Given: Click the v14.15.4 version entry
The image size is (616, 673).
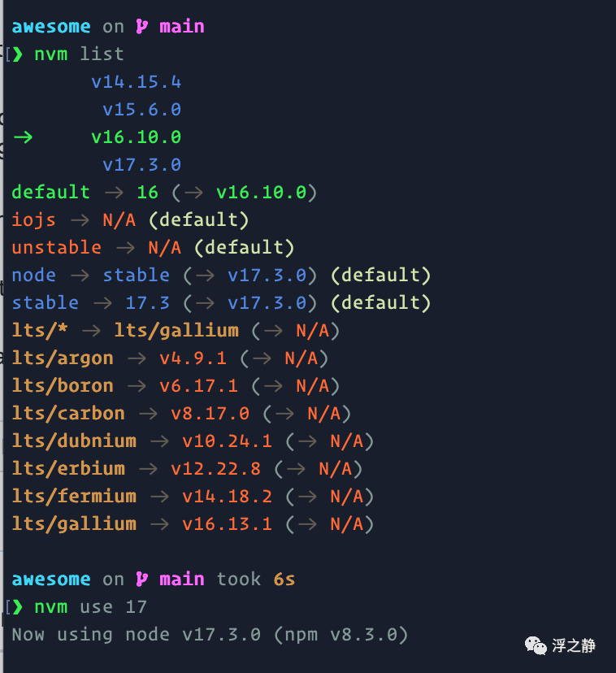Looking at the screenshot, I should [136, 81].
